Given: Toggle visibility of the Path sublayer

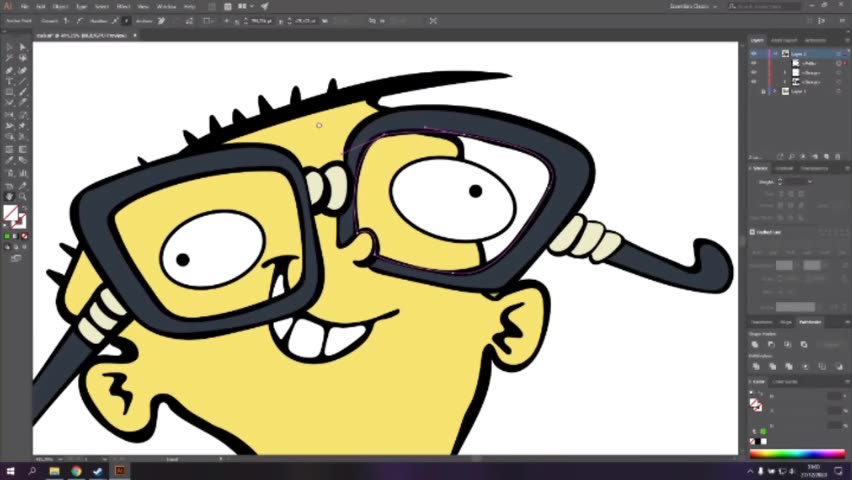Looking at the screenshot, I should (754, 63).
